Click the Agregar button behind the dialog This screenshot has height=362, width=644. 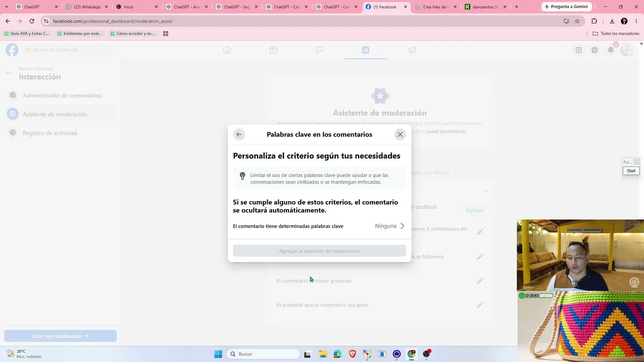pos(475,210)
